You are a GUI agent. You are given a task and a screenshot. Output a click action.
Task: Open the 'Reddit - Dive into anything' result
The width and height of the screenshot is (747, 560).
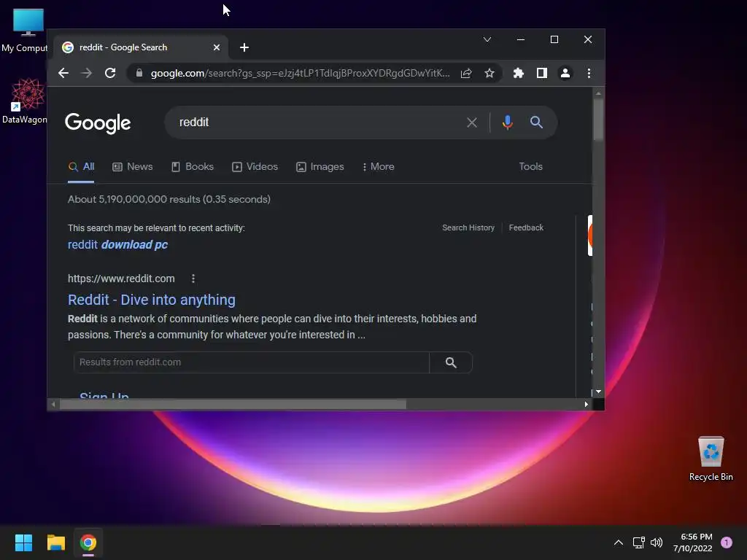pyautogui.click(x=152, y=300)
